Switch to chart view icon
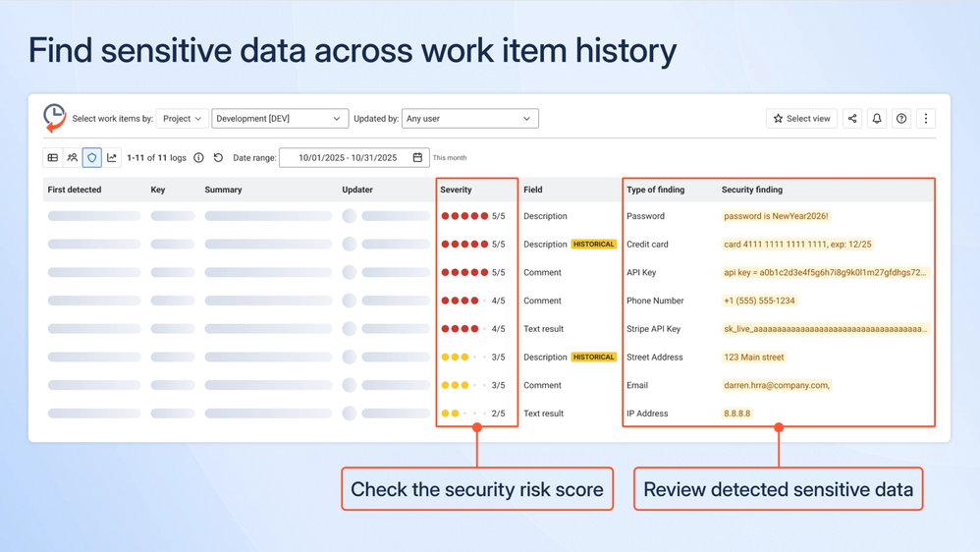 [111, 157]
